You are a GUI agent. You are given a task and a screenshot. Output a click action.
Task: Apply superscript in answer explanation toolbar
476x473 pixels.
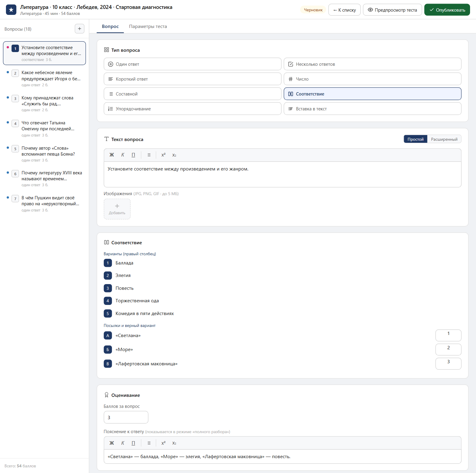point(163,443)
